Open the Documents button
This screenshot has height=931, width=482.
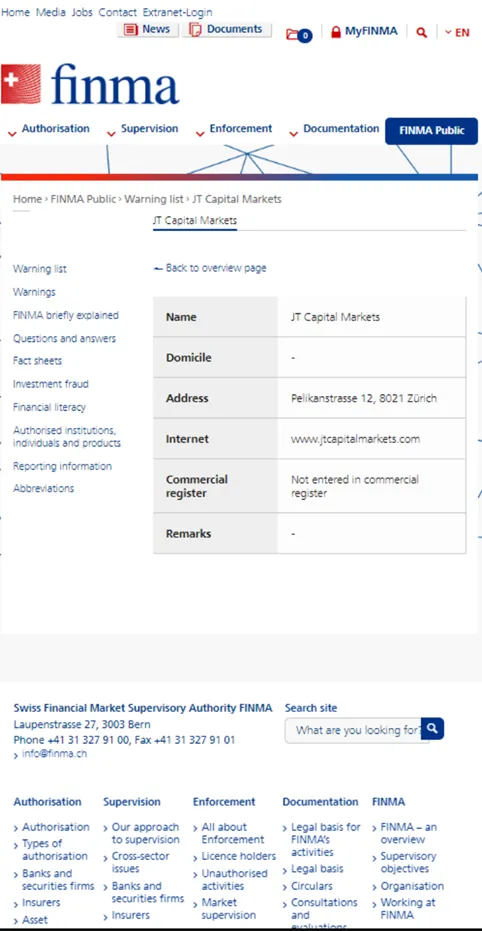point(227,29)
